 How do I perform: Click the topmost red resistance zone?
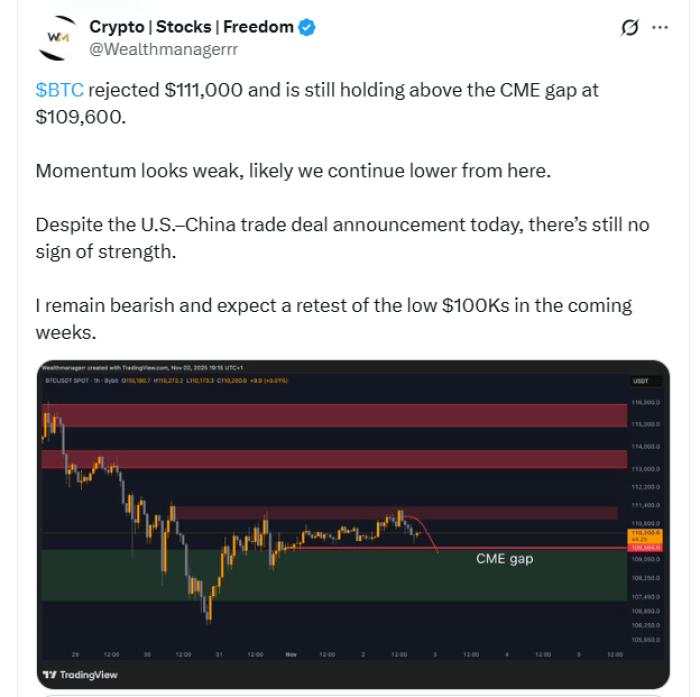click(330, 414)
